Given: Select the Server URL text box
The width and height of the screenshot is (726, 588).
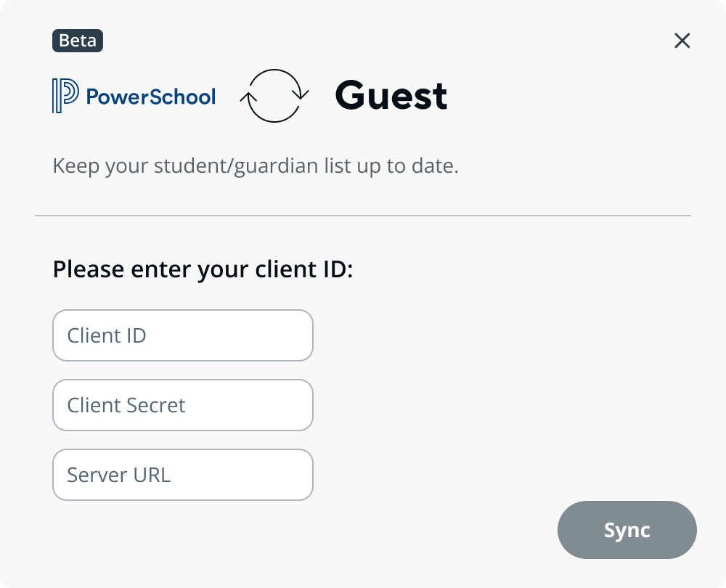Looking at the screenshot, I should (183, 475).
